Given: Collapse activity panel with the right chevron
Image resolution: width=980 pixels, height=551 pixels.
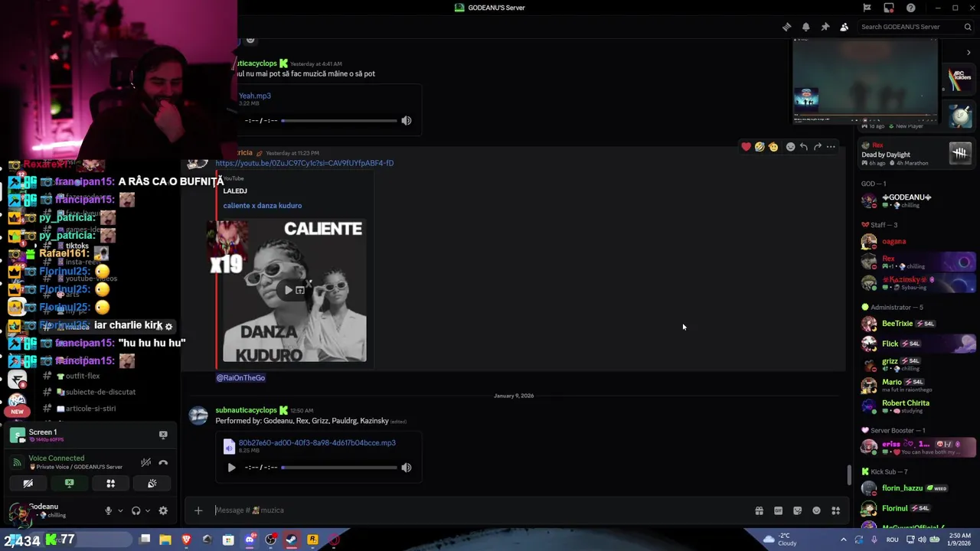Looking at the screenshot, I should point(969,53).
